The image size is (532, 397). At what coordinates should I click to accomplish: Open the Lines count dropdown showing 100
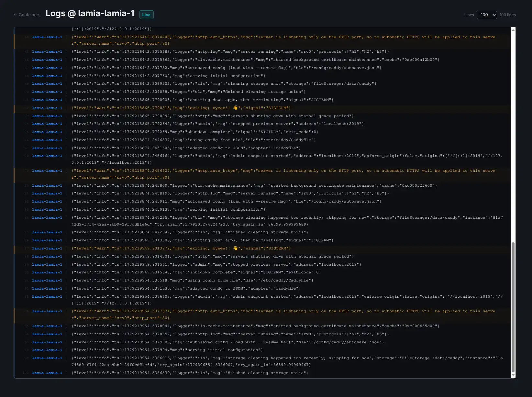click(x=487, y=15)
